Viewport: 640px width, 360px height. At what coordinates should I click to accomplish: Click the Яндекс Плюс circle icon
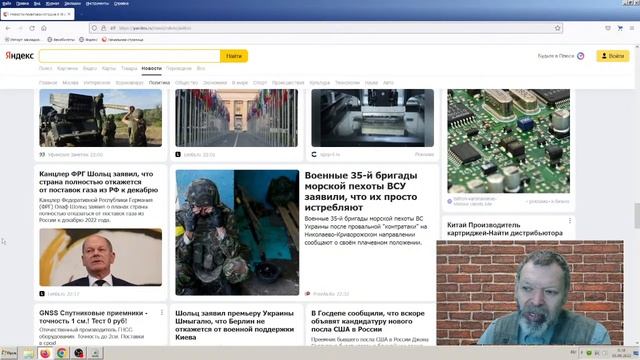click(580, 56)
